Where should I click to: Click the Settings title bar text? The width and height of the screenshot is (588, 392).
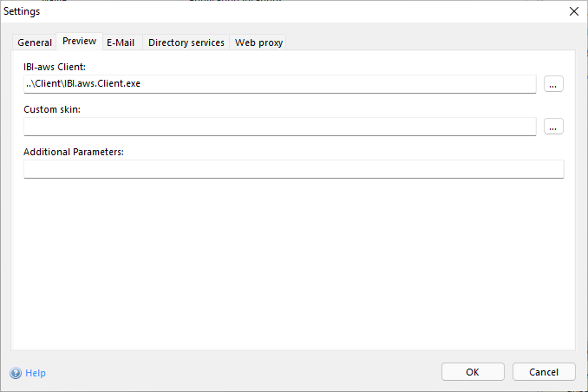pos(22,11)
